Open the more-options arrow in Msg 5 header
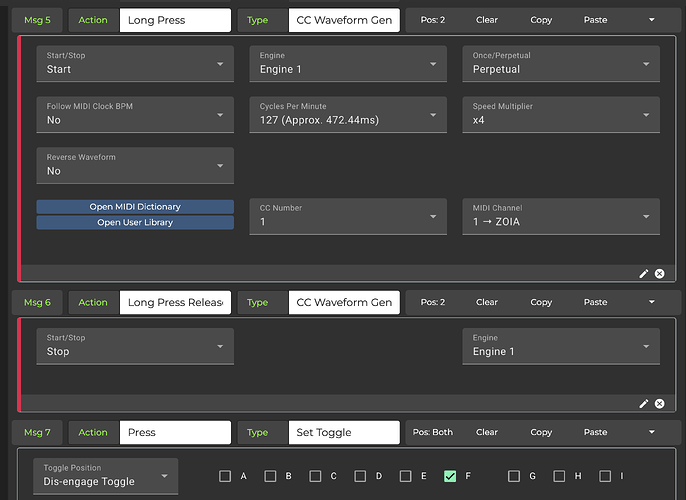The width and height of the screenshot is (686, 500). [x=652, y=20]
